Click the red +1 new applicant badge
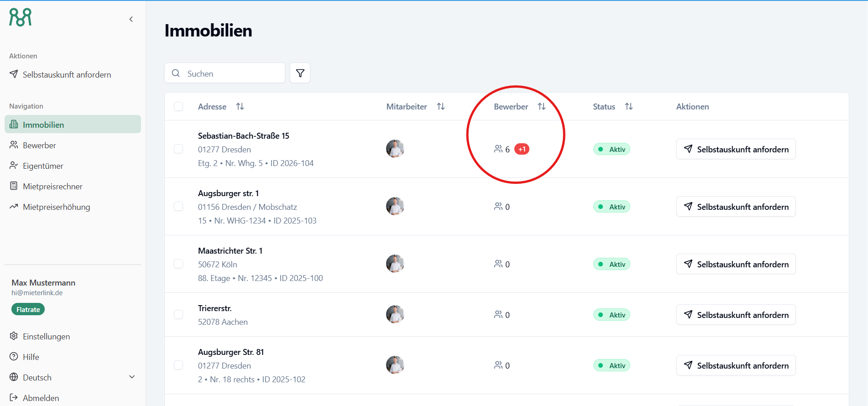The height and width of the screenshot is (406, 868). pos(522,149)
